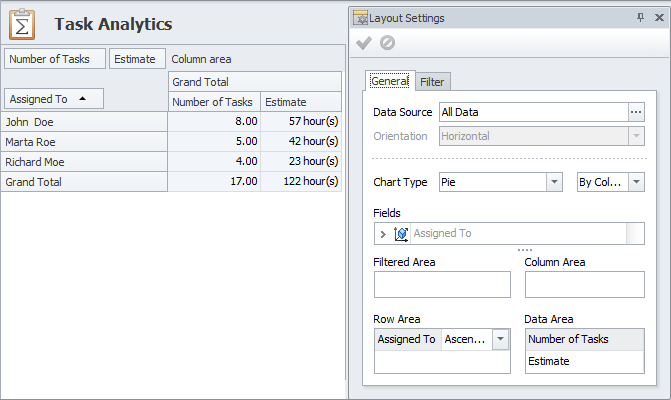Toggle sort arrow on Assigned To header

(83, 99)
